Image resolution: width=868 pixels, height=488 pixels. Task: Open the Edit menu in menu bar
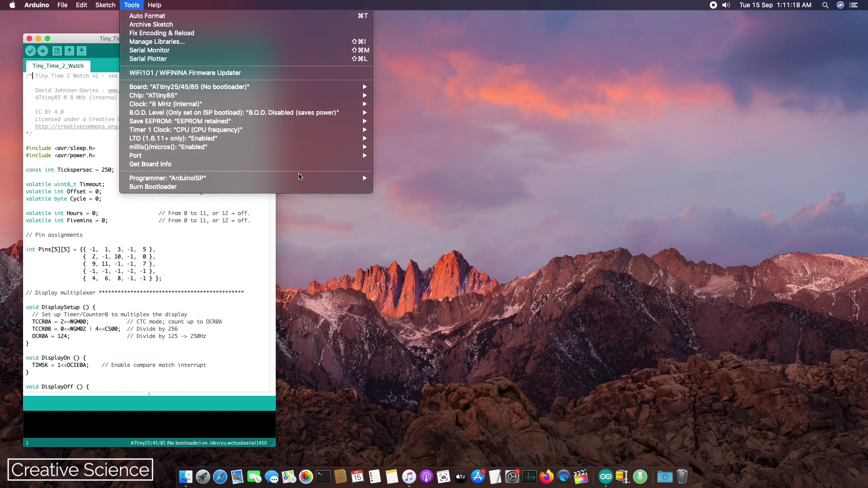coord(81,5)
